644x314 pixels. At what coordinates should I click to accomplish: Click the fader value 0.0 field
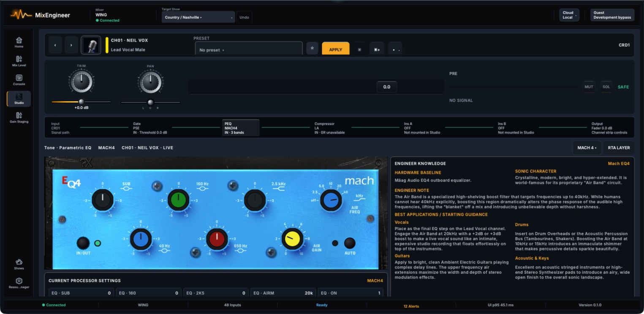(386, 87)
